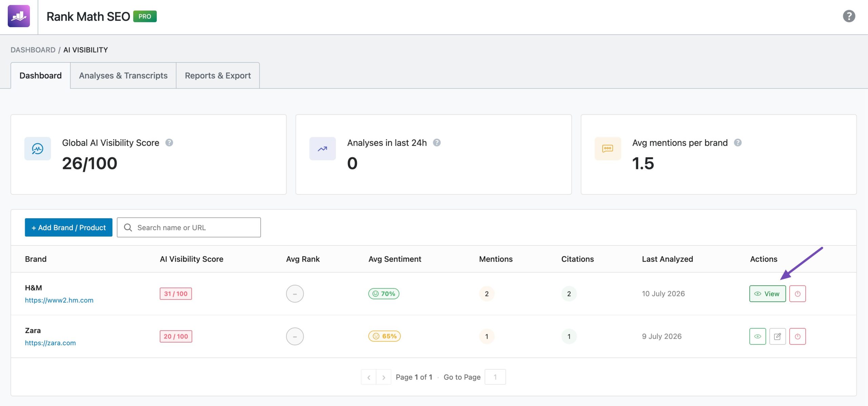Open Reports & Export tab
Viewport: 868px width, 406px height.
(x=218, y=75)
